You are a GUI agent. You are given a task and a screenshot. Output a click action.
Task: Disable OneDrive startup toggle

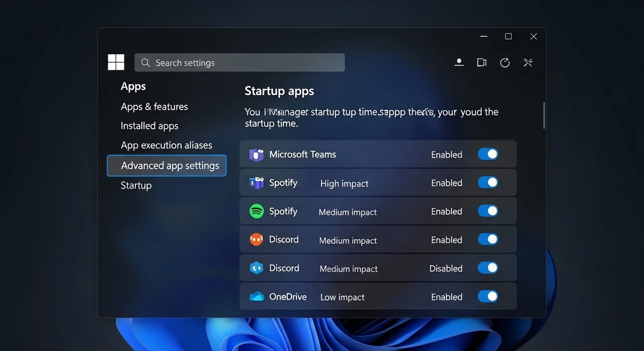(488, 297)
